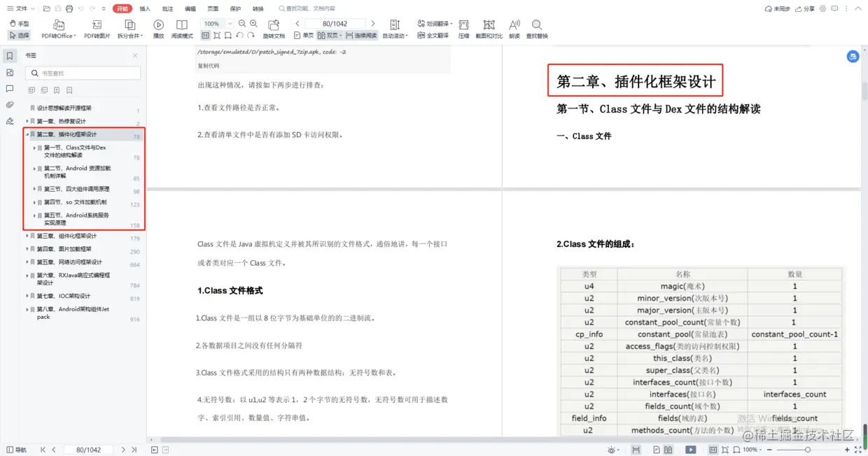Start 朗读 read aloud

[x=514, y=29]
